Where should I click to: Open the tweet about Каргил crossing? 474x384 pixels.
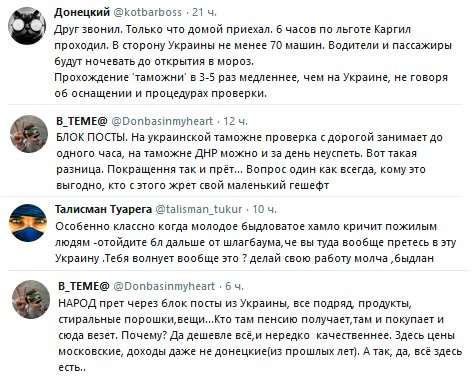click(253, 61)
